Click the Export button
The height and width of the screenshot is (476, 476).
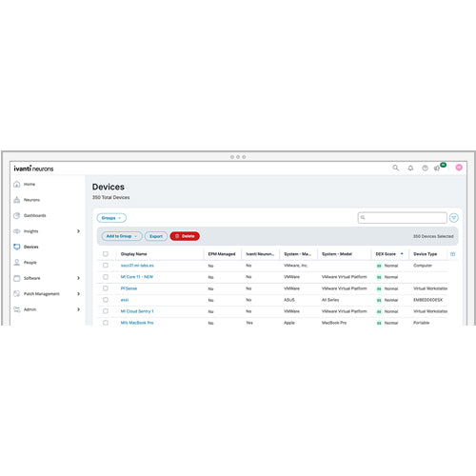pyautogui.click(x=156, y=236)
